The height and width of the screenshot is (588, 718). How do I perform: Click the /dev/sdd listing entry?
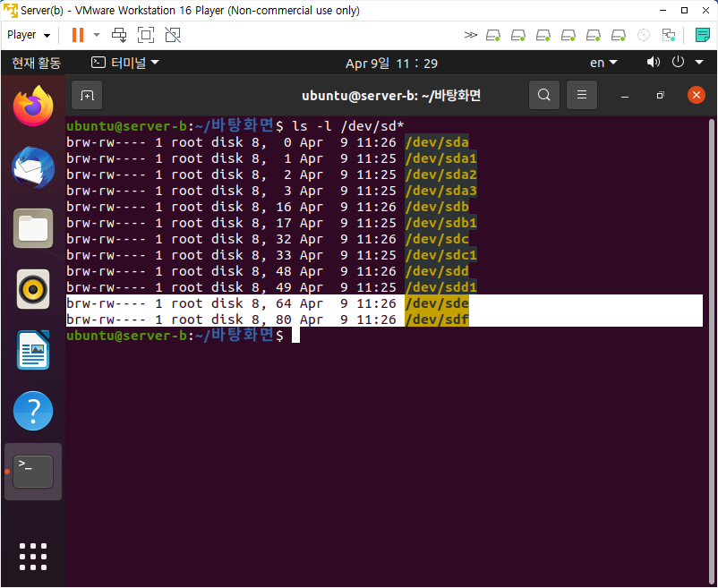pos(437,271)
